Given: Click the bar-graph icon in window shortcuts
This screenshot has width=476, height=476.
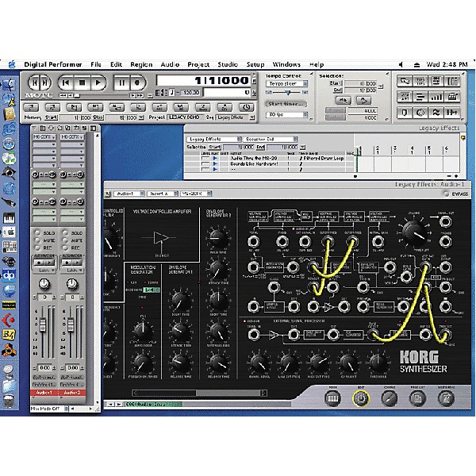Looking at the screenshot, I should (x=436, y=97).
